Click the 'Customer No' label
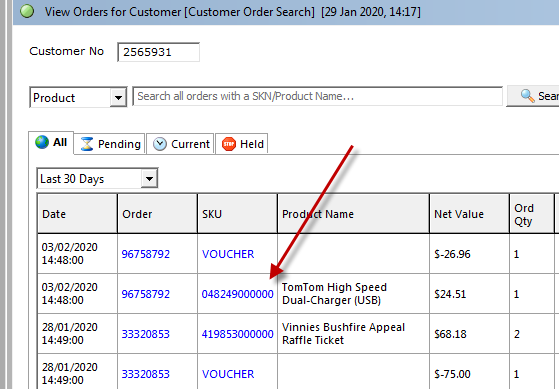559x389 pixels. 66,51
